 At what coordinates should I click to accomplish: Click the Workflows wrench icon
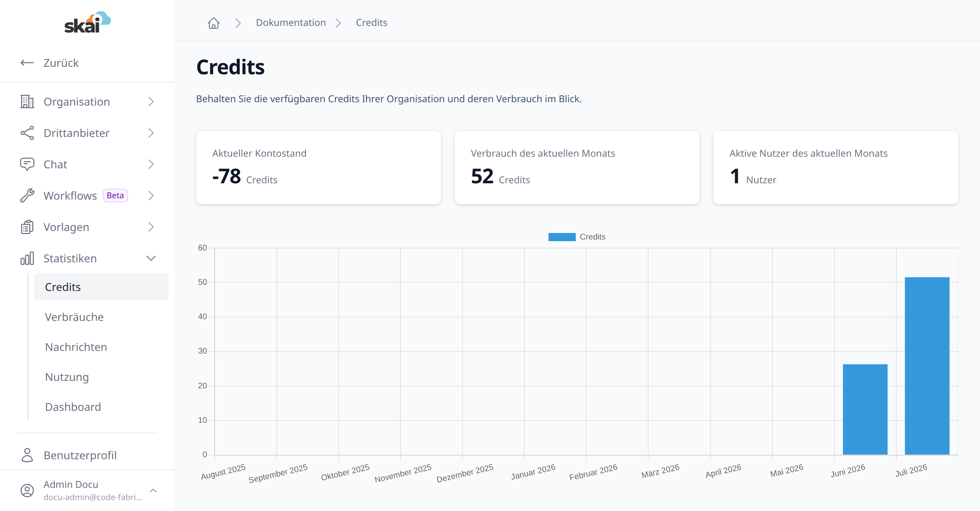27,195
